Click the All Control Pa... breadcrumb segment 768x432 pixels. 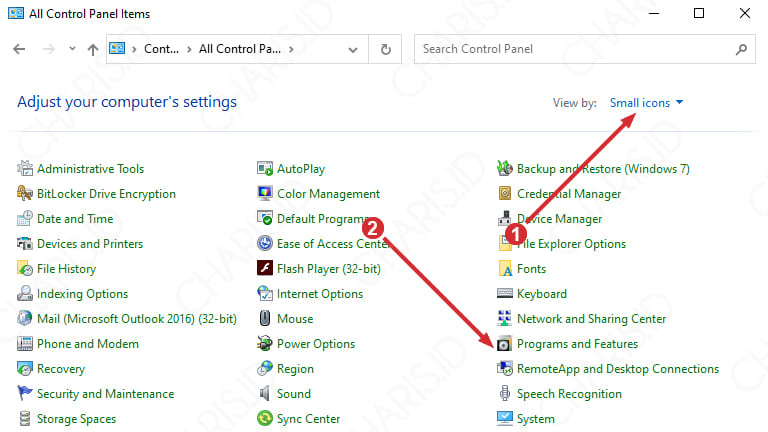click(240, 49)
